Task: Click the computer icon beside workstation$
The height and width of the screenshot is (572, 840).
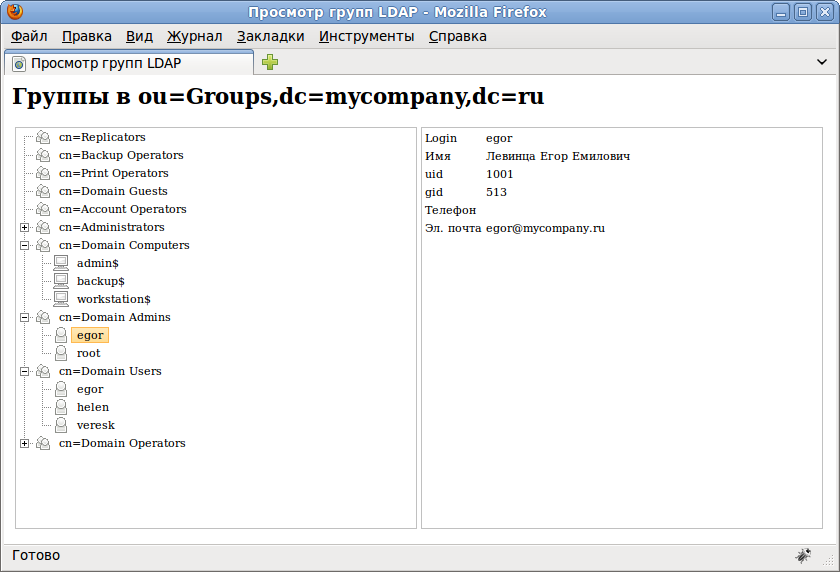Action: tap(61, 299)
